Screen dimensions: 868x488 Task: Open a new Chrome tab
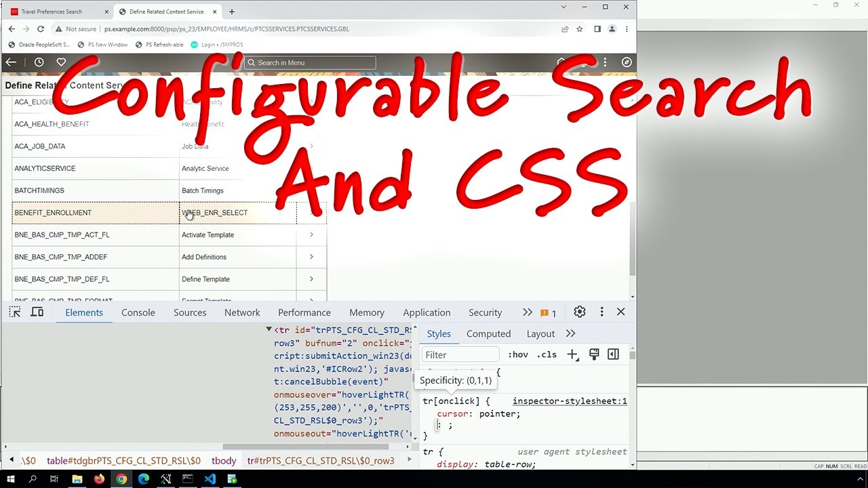click(232, 12)
